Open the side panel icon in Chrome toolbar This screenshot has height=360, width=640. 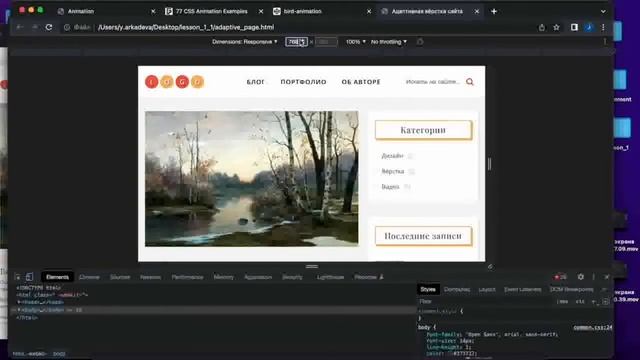[x=574, y=27]
